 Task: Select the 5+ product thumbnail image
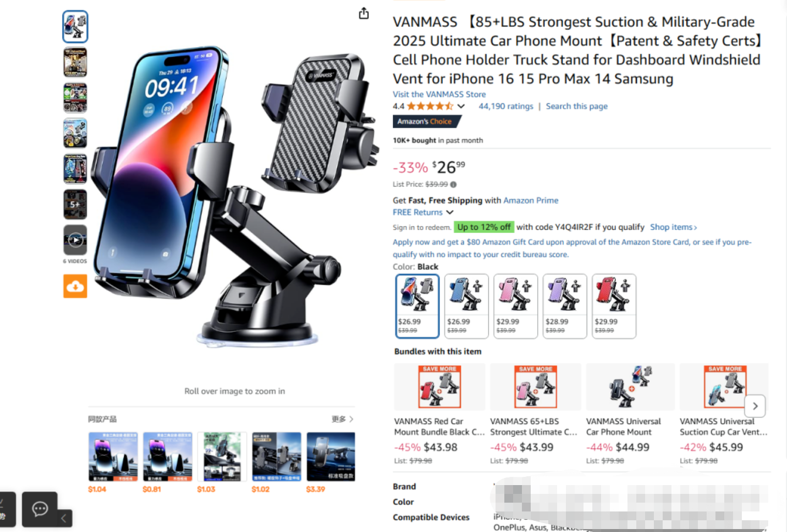tap(75, 205)
